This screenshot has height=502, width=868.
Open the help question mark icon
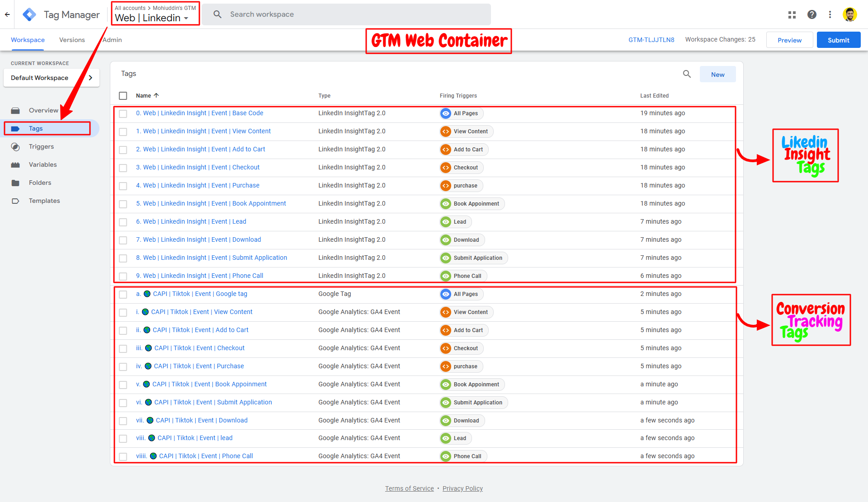point(811,14)
